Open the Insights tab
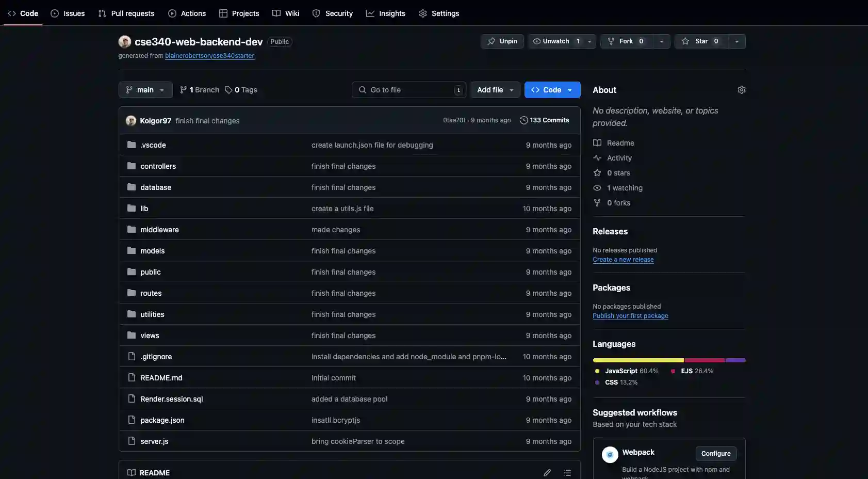The height and width of the screenshot is (479, 868). 386,13
